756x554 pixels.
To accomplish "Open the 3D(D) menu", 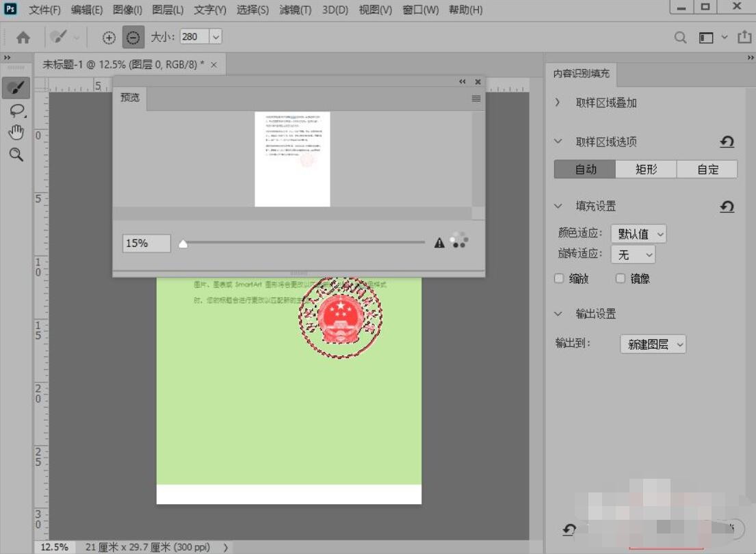I will coord(335,10).
